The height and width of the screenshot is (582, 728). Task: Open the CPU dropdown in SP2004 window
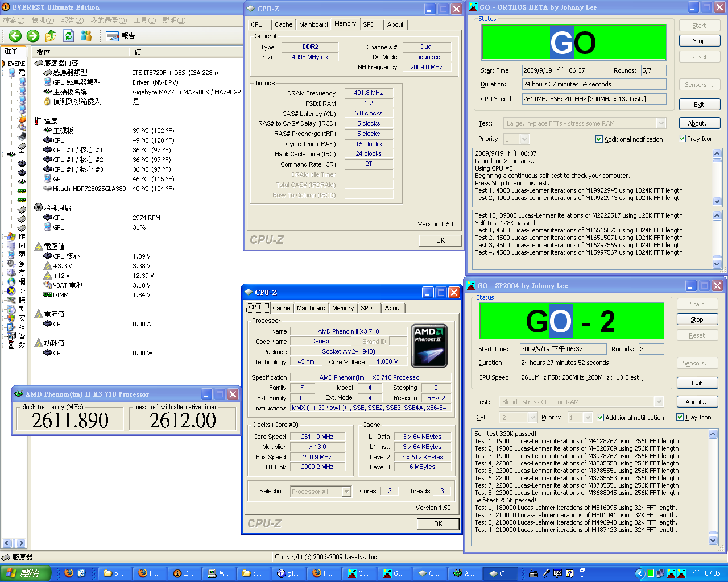[532, 418]
